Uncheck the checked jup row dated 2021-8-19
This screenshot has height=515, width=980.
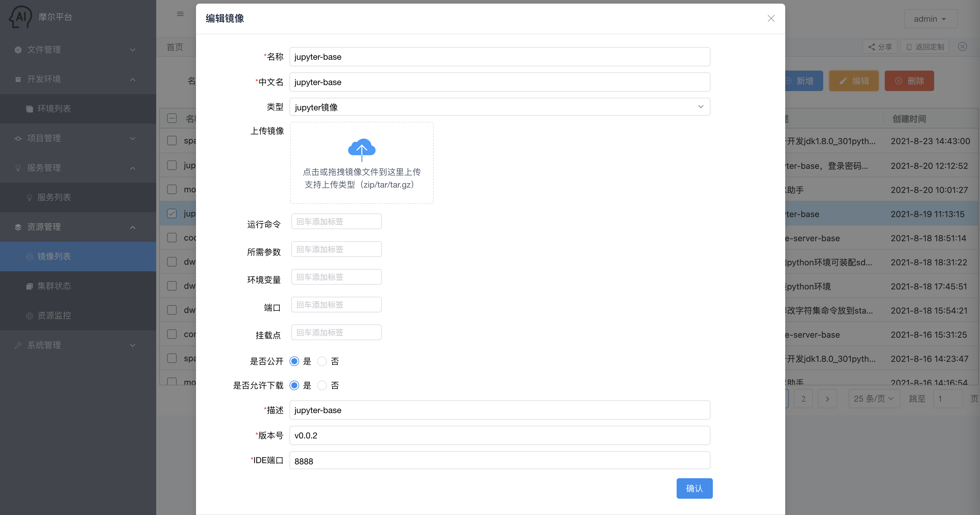click(172, 213)
